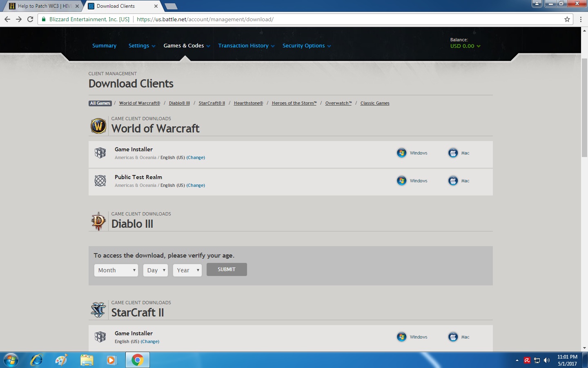The image size is (588, 368).
Task: Go forward in browser history
Action: pos(19,19)
